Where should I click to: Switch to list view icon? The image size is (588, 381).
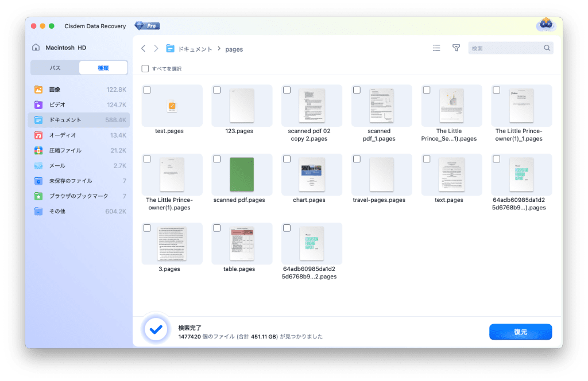436,48
